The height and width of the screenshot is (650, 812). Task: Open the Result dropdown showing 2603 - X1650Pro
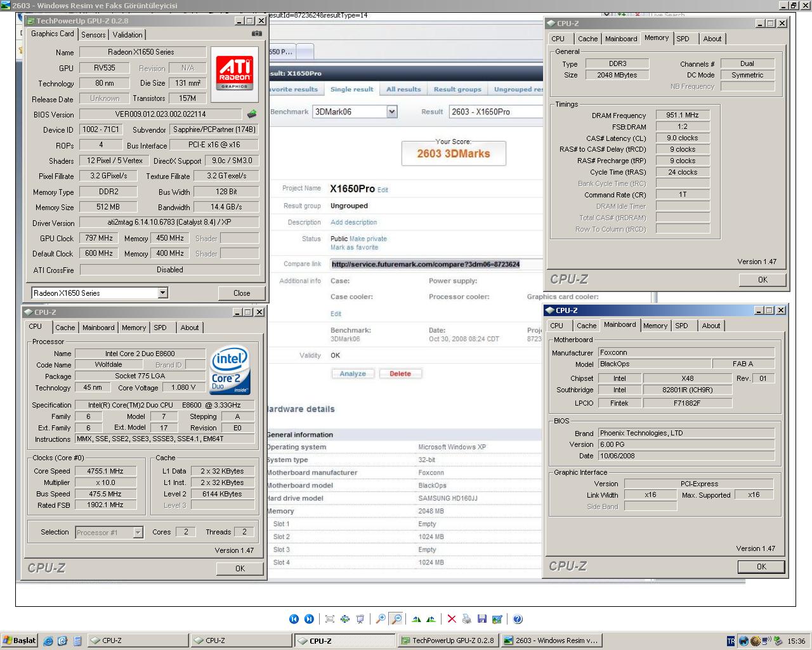coord(496,112)
